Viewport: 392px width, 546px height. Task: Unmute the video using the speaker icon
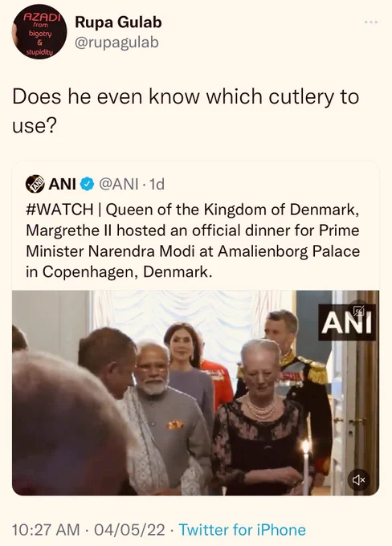pos(359,480)
